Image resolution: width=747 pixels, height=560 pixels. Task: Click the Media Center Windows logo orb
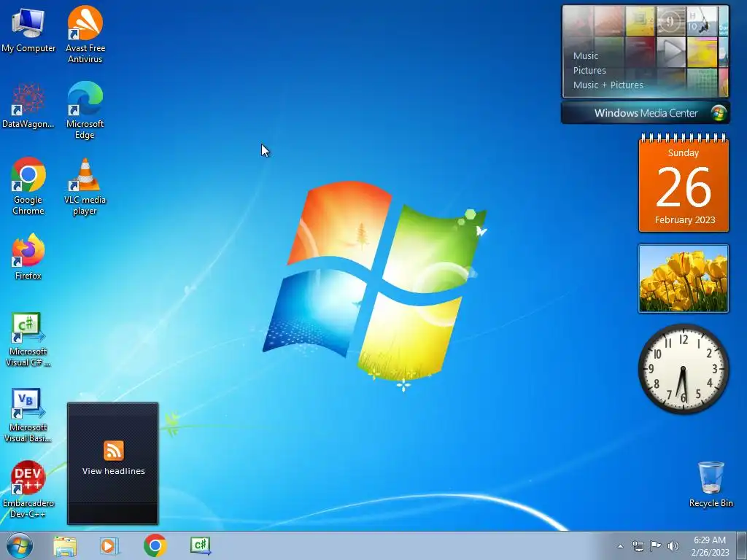(719, 113)
